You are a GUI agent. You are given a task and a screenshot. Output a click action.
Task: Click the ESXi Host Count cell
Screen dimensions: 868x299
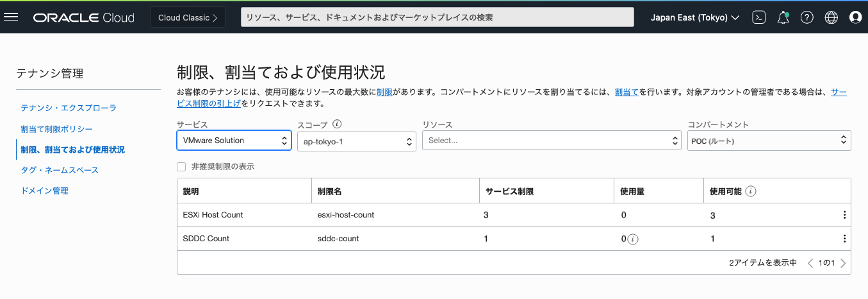click(213, 215)
